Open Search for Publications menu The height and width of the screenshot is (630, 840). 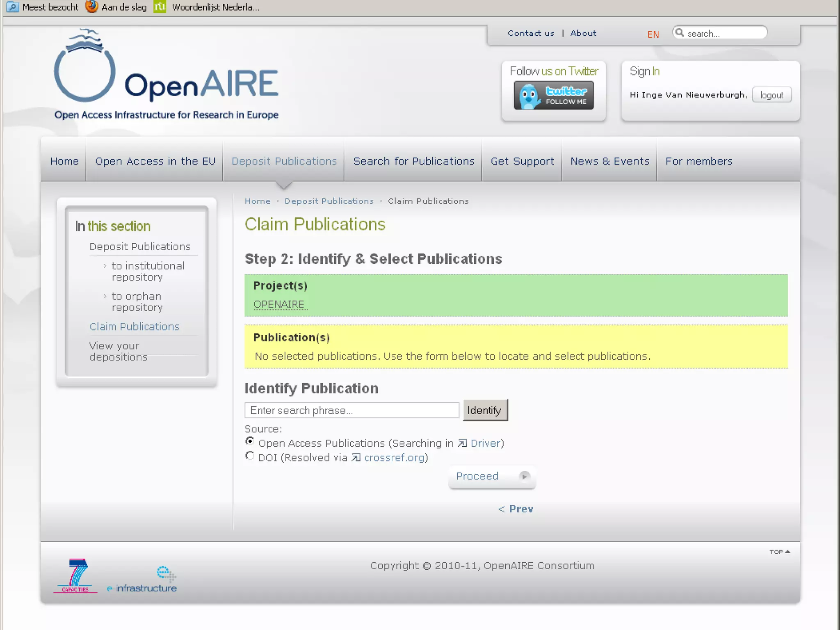point(413,161)
